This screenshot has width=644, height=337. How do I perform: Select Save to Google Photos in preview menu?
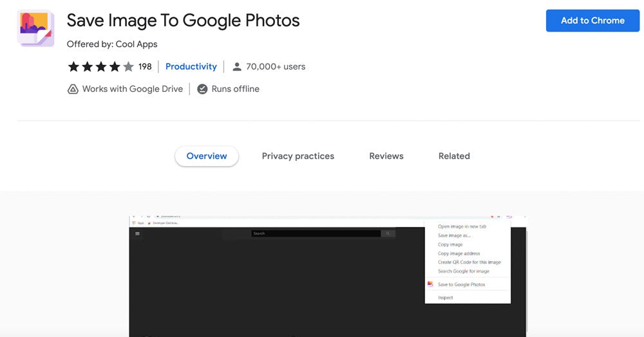click(x=461, y=284)
